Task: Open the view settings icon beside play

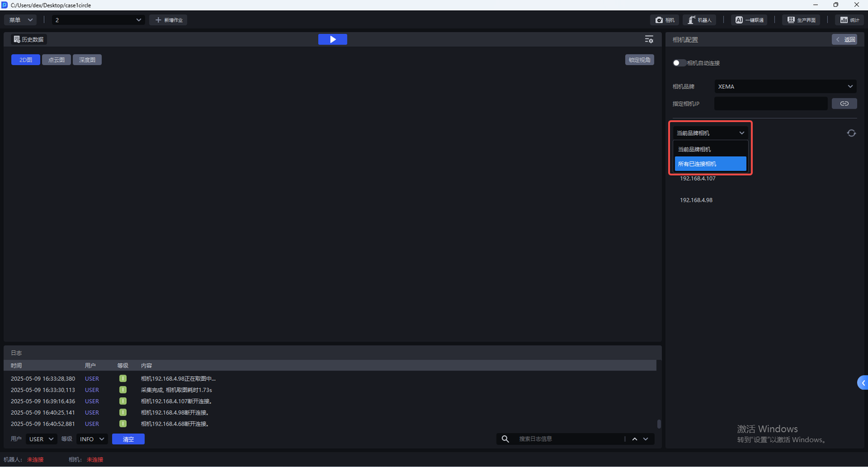Action: point(649,39)
